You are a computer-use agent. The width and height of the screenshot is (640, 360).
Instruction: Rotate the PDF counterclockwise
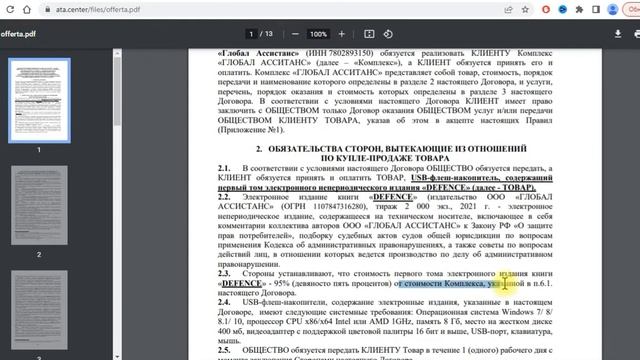(388, 34)
